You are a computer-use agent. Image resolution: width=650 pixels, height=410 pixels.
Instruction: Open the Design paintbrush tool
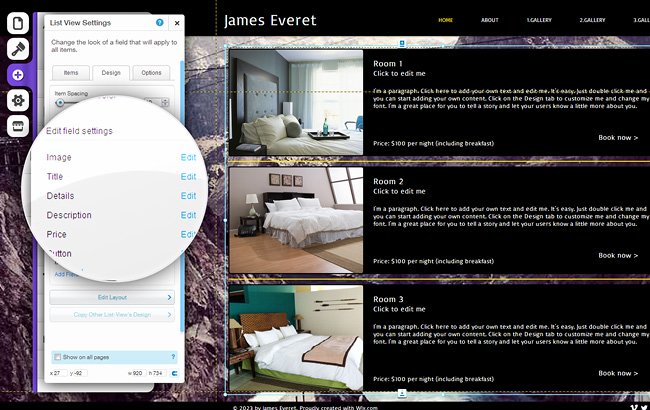(18, 49)
